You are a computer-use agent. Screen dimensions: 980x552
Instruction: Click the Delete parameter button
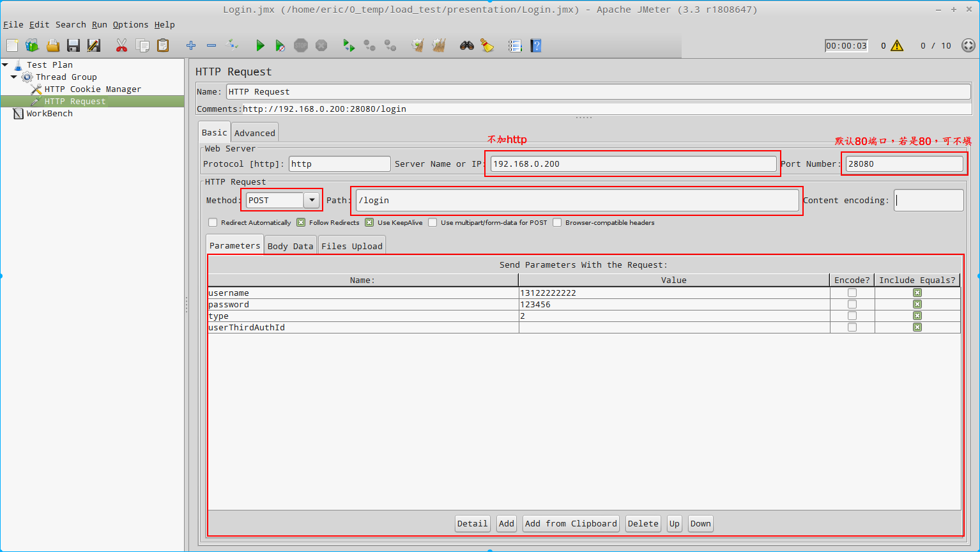tap(643, 523)
